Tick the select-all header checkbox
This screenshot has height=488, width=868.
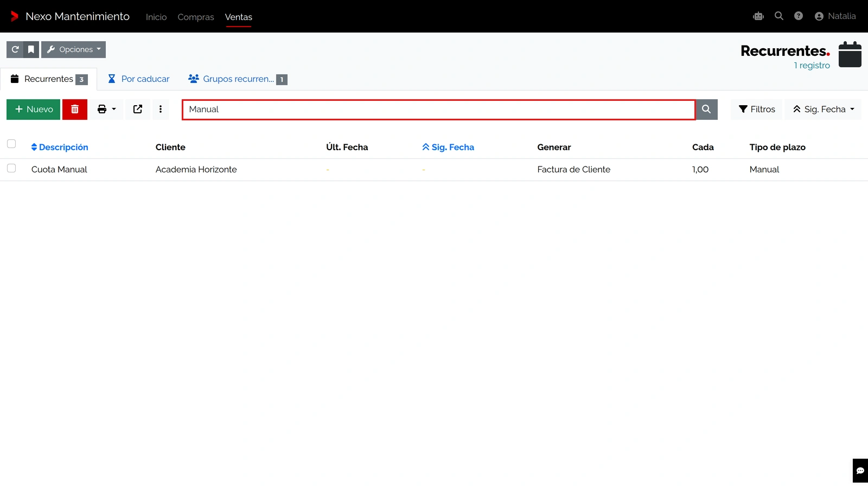11,144
